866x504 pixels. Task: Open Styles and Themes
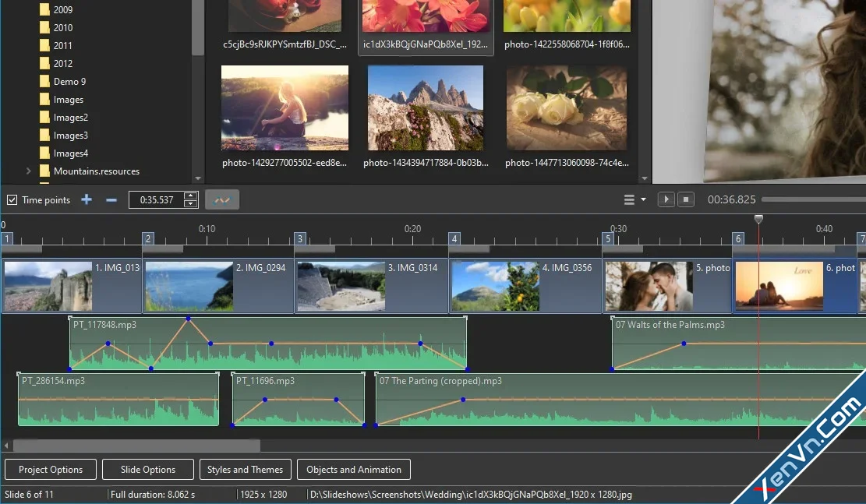[246, 469]
